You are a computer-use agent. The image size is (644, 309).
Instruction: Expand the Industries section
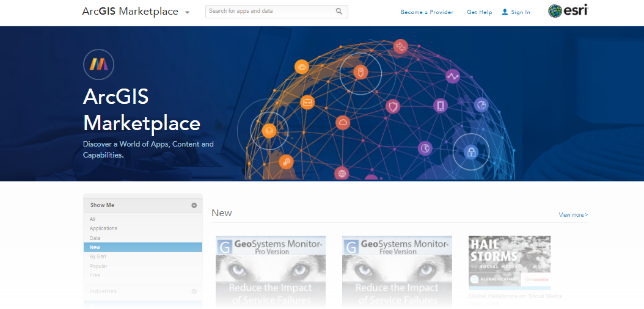194,291
